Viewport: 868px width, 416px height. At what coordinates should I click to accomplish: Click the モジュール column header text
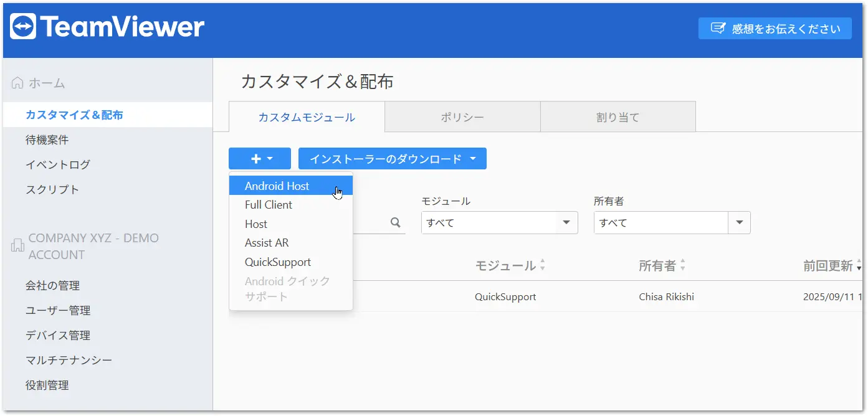(505, 266)
